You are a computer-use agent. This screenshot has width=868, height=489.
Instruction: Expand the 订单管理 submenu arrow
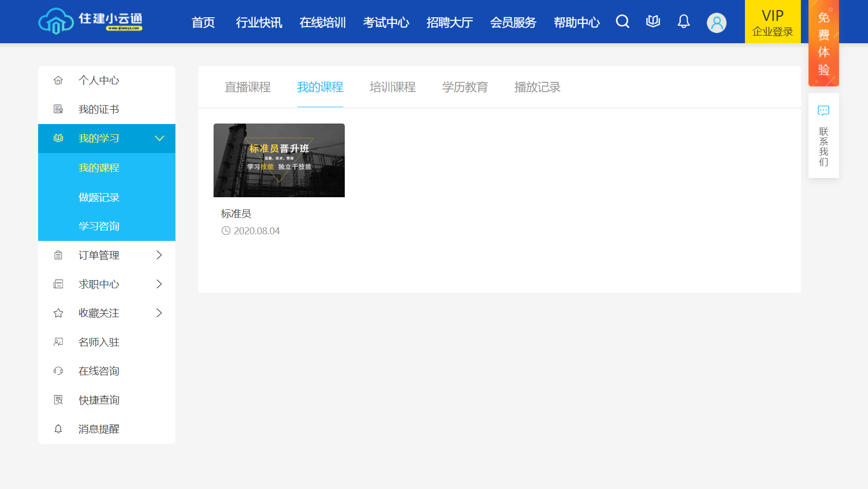159,255
